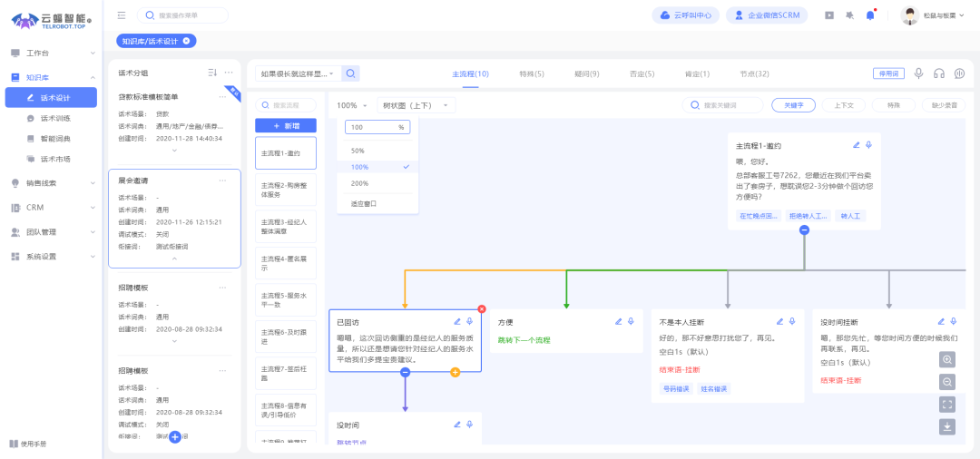Collapse details of 展会邀请 card
Viewport: 980px width, 459px height.
click(x=174, y=259)
